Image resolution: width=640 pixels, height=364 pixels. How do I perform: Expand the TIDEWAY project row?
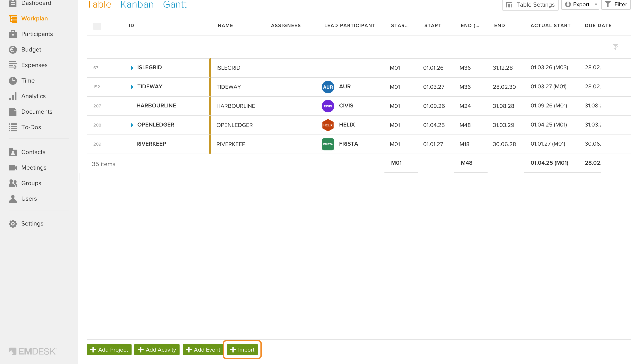[x=132, y=87]
